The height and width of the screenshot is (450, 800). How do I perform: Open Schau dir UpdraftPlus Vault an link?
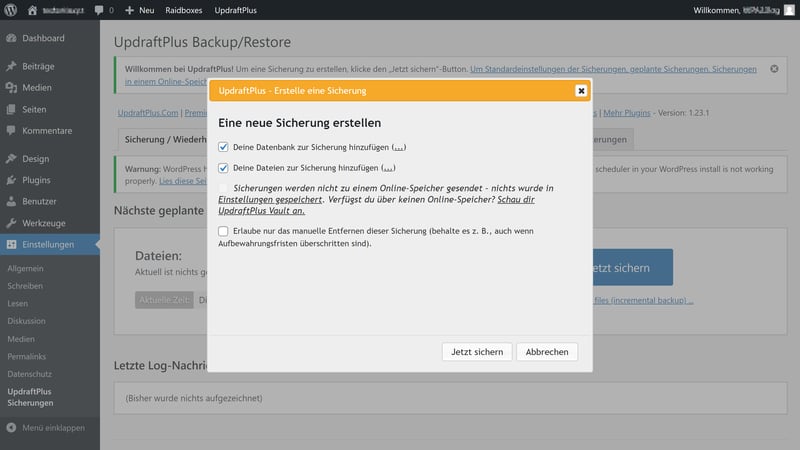(x=377, y=205)
